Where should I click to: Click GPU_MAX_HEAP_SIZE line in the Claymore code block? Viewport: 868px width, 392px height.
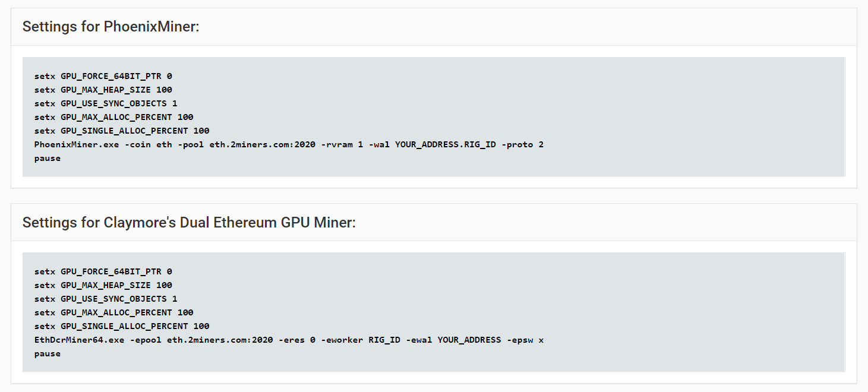click(x=103, y=285)
